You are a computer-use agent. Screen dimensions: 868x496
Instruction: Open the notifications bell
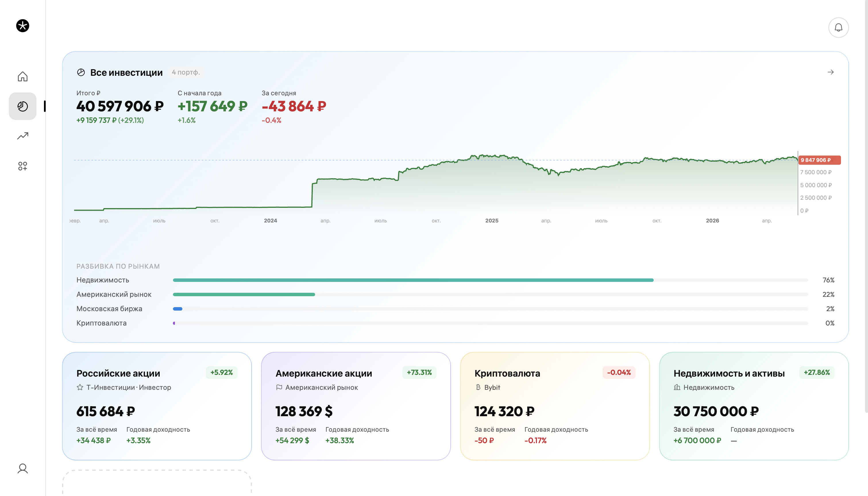click(x=838, y=28)
